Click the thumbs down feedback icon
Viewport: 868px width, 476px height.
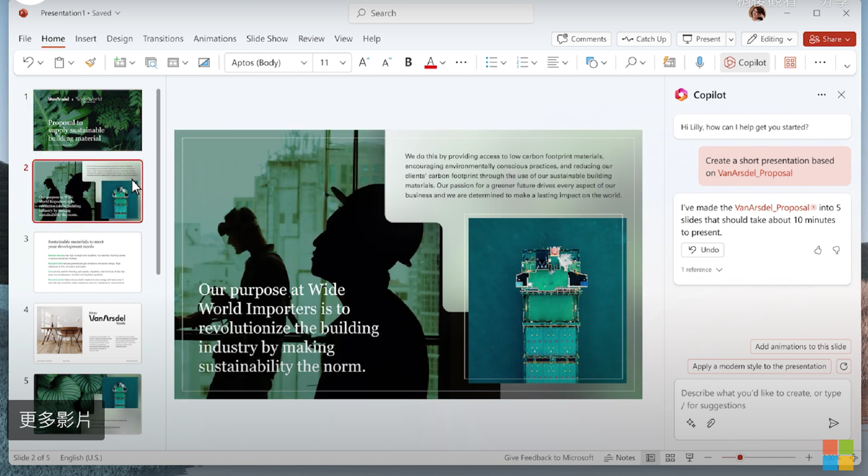(836, 250)
